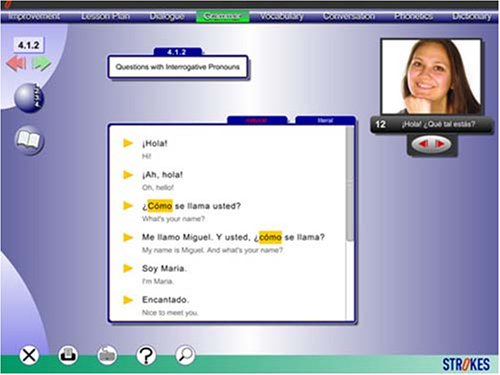Click the translation "I'm Maria."
500x375 pixels.
coord(158,281)
